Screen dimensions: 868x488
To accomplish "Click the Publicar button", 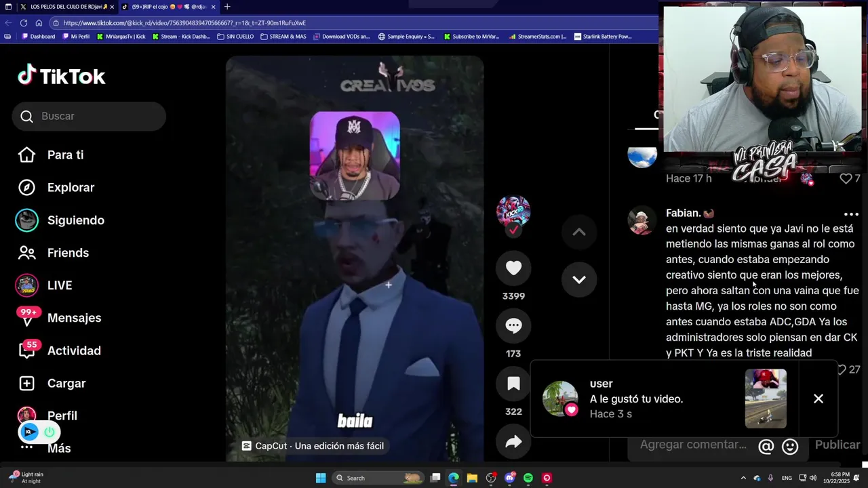I will click(837, 445).
